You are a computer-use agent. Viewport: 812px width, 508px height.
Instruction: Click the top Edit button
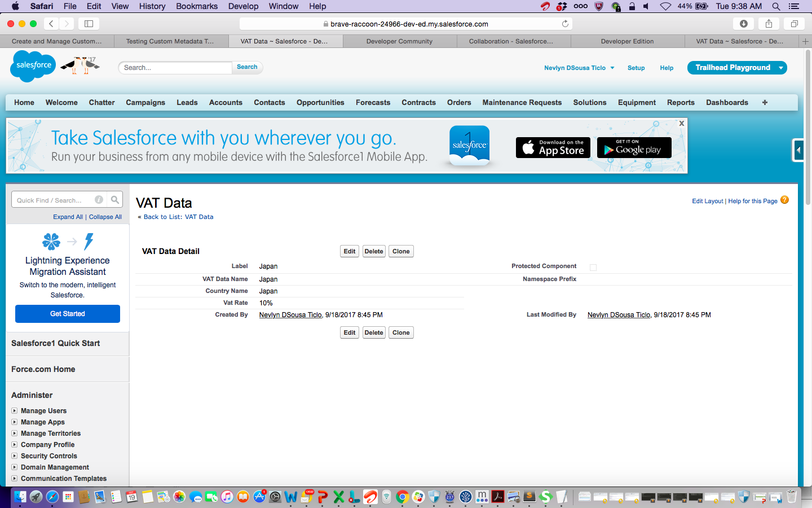point(350,251)
